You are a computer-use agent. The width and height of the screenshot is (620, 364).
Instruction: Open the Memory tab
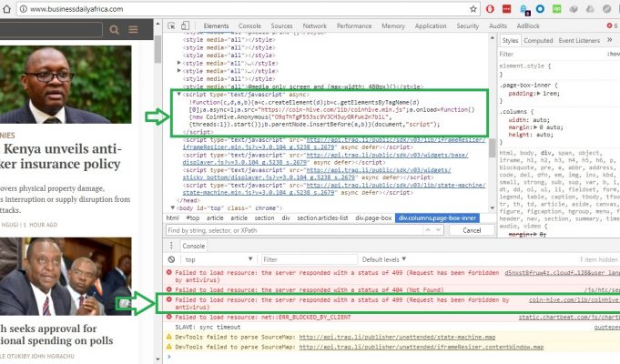393,25
